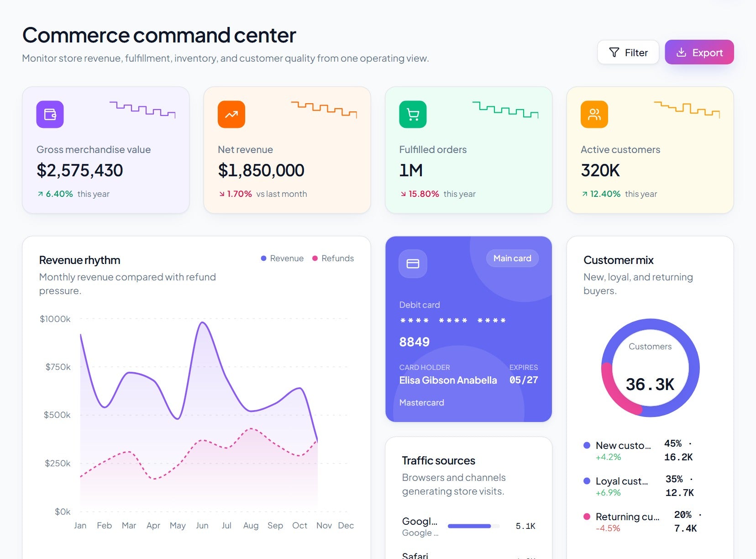The height and width of the screenshot is (559, 756).
Task: Click the download icon in Export
Action: pos(681,53)
